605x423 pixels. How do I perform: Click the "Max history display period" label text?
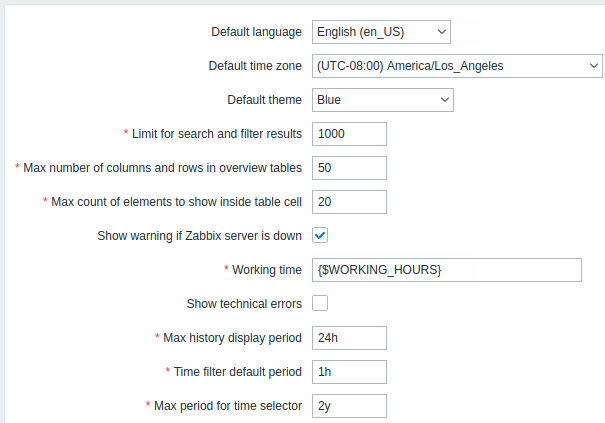pos(232,338)
